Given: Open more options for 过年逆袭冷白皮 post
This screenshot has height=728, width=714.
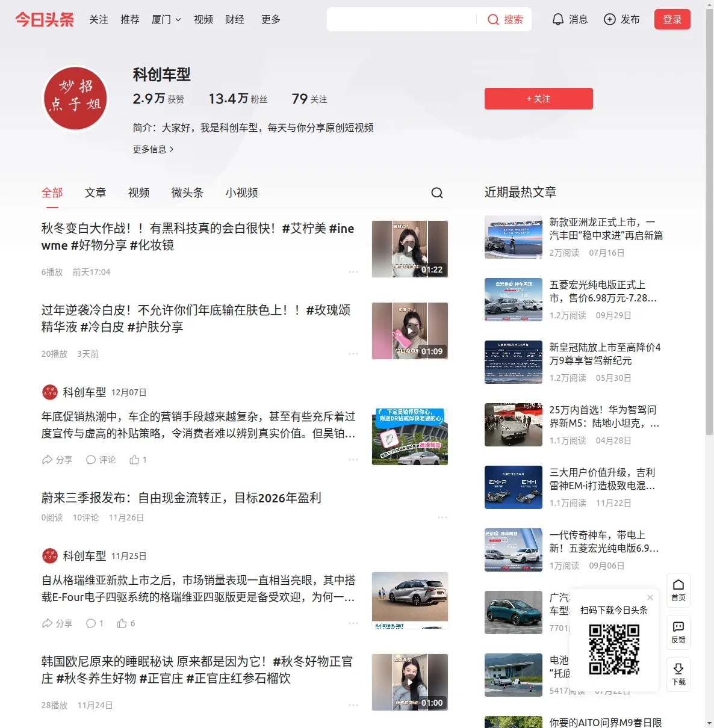Looking at the screenshot, I should [x=353, y=354].
